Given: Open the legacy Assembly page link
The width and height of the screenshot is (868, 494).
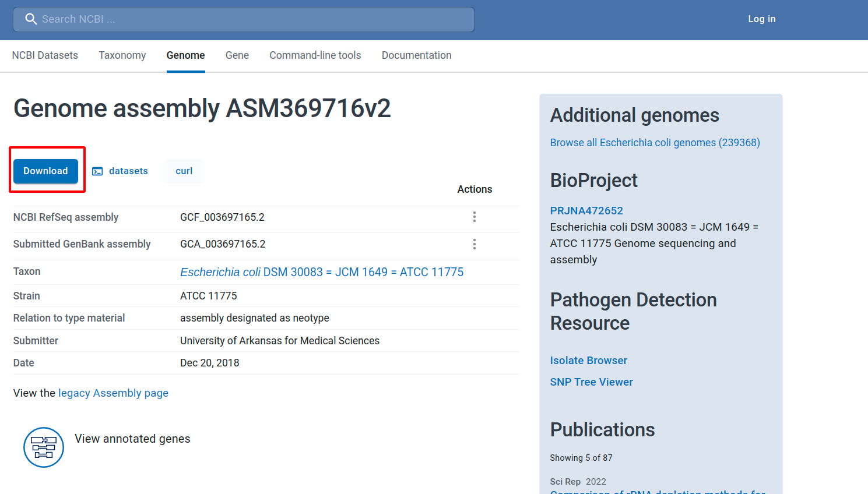Looking at the screenshot, I should point(113,393).
